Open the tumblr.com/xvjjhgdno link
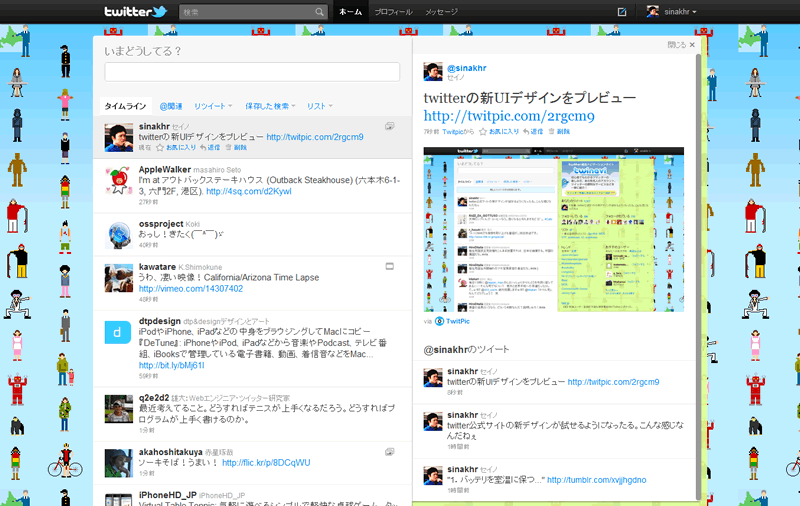 [596, 480]
